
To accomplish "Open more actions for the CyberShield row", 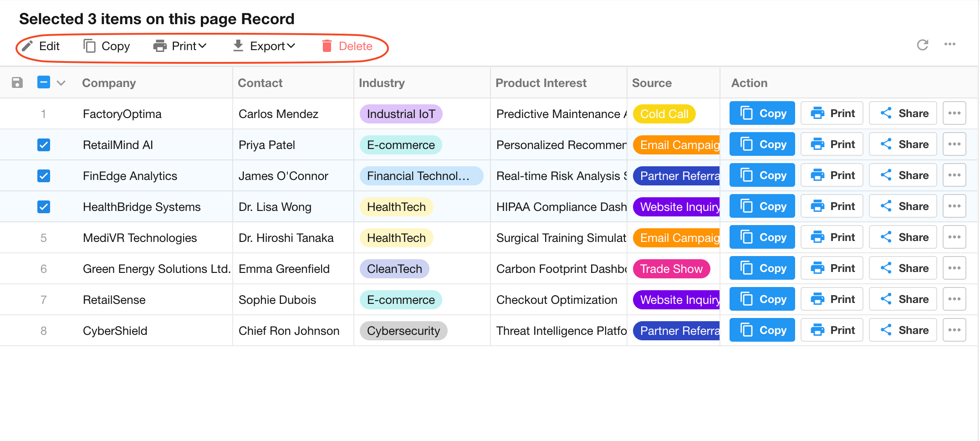I will pyautogui.click(x=954, y=330).
